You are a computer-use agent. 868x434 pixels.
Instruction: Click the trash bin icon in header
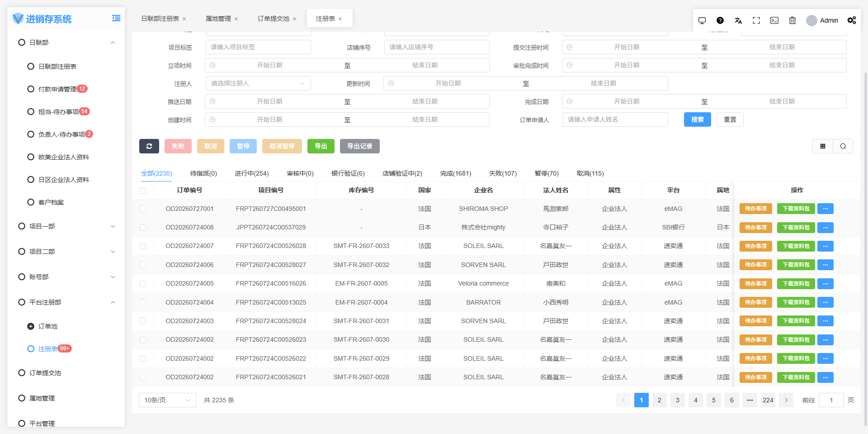coord(793,20)
